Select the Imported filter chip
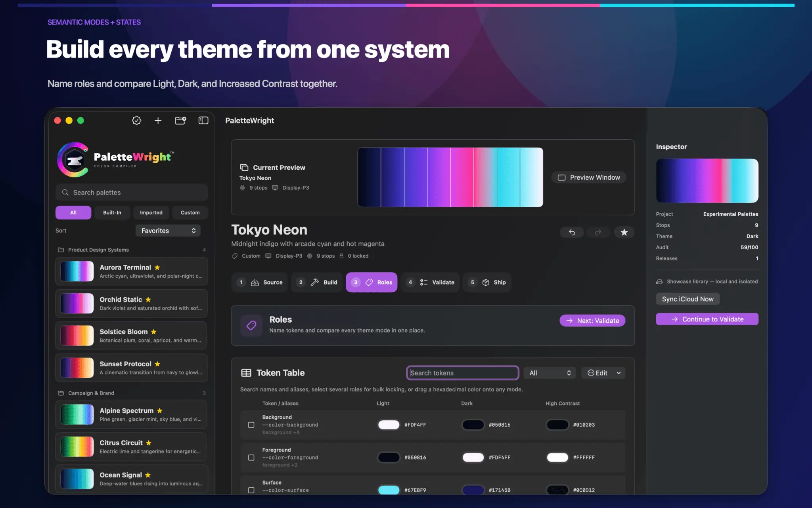812x508 pixels. pyautogui.click(x=151, y=213)
